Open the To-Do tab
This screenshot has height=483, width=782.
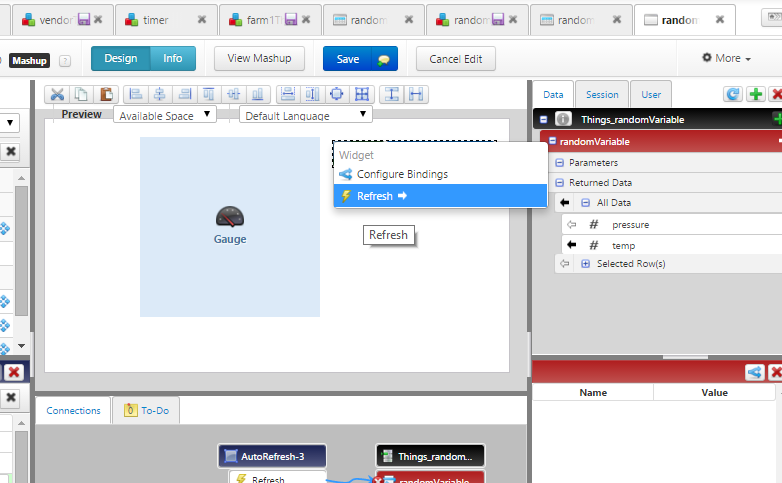pyautogui.click(x=146, y=410)
